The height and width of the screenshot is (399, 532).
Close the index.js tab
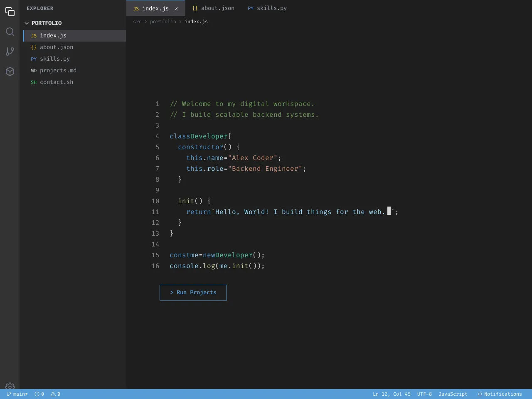(176, 9)
